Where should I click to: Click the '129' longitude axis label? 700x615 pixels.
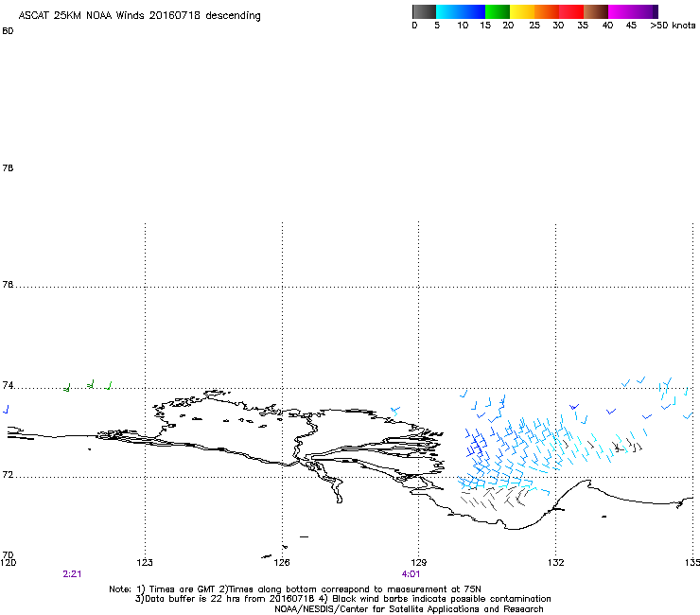pyautogui.click(x=419, y=562)
